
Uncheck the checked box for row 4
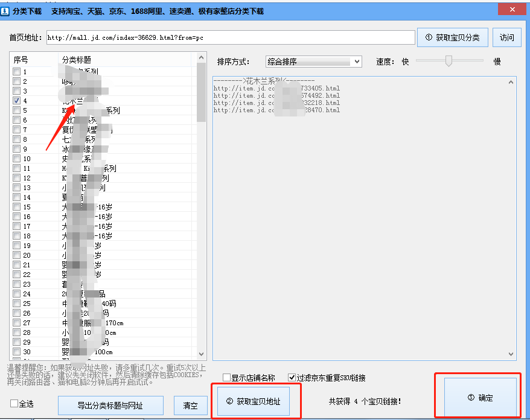point(16,101)
